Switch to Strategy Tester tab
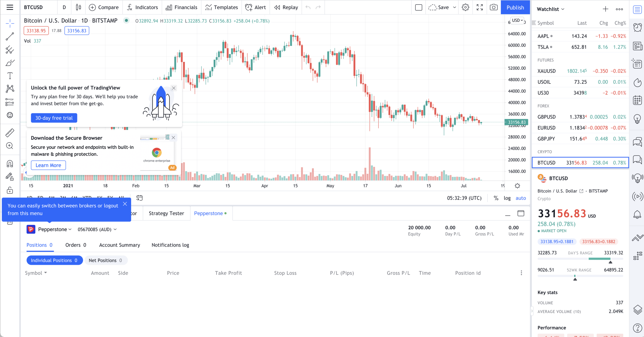Viewport: 644px width, 337px height. pos(166,213)
